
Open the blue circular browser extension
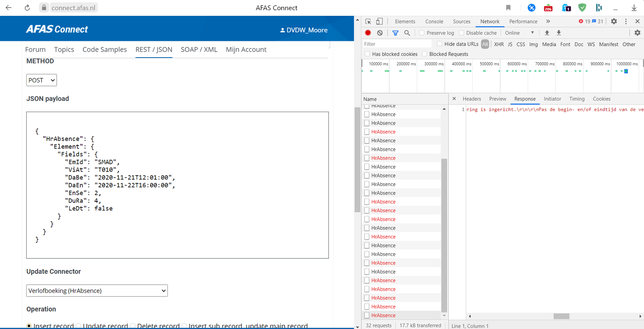(532, 8)
